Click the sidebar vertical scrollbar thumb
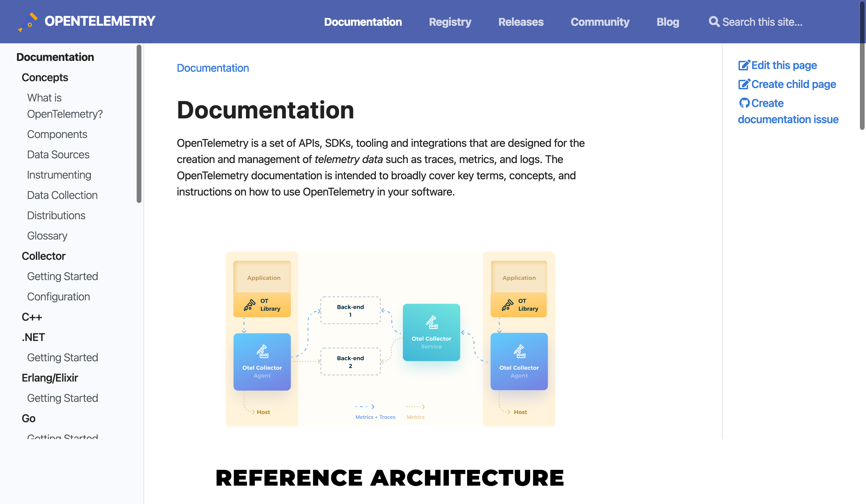Viewport: 866px width, 504px height. tap(139, 124)
